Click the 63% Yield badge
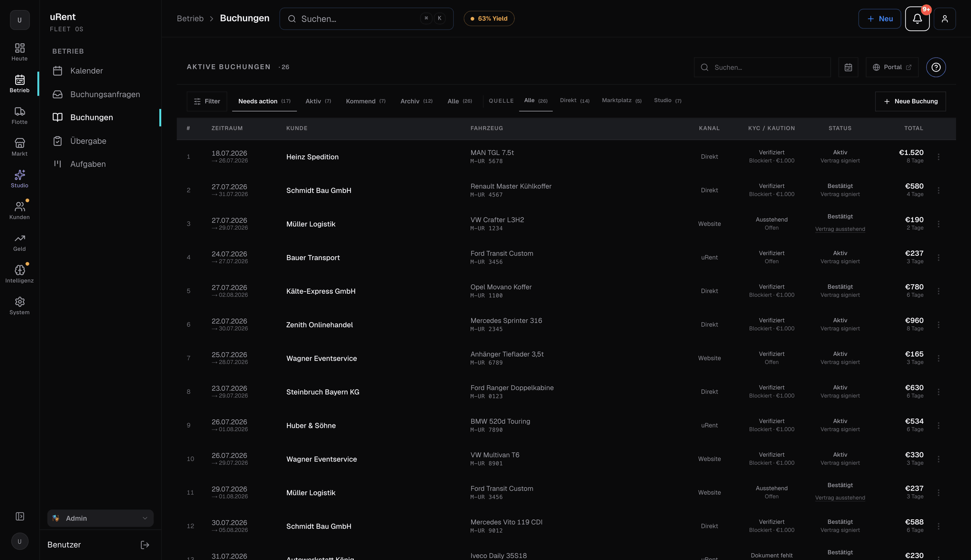 pos(489,18)
